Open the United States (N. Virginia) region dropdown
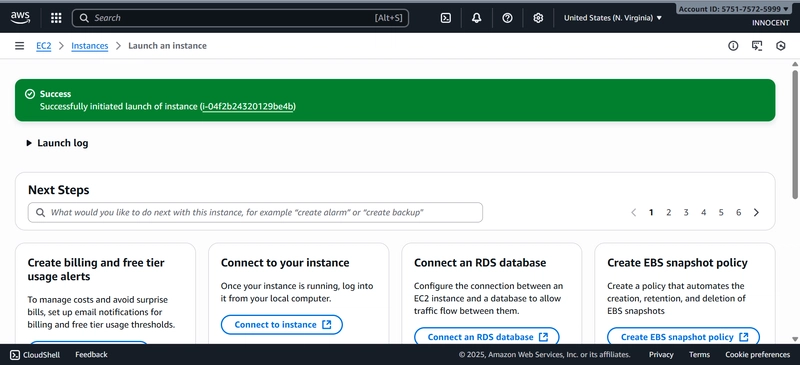Viewport: 800px width, 365px height. click(613, 18)
